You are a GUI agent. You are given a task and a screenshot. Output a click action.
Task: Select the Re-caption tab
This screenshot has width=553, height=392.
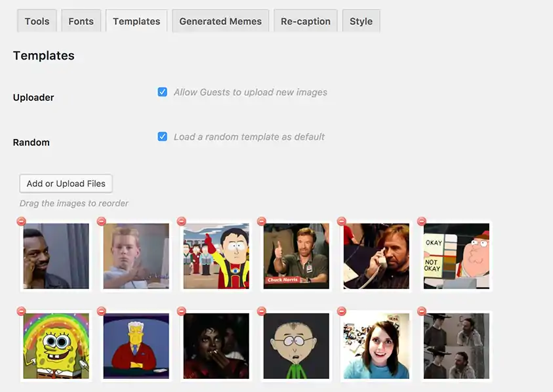pyautogui.click(x=305, y=20)
